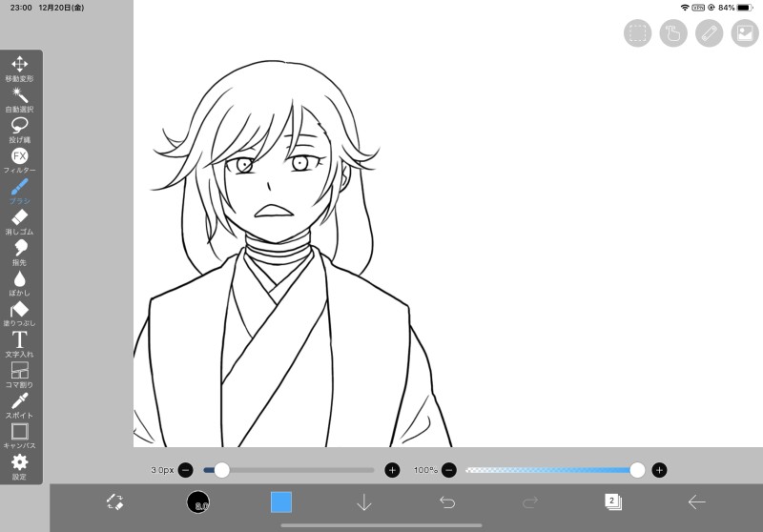Decrease brush thickness with minus button

185,470
